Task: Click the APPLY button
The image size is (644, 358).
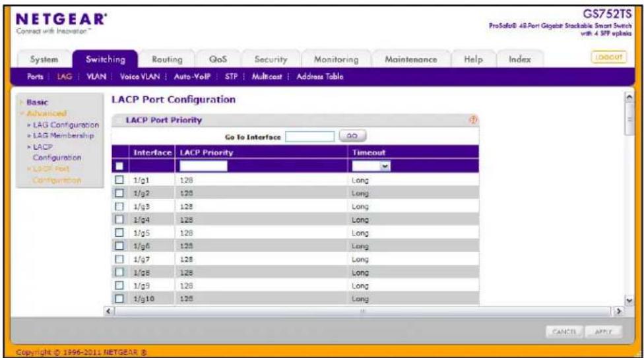Action: pyautogui.click(x=603, y=332)
